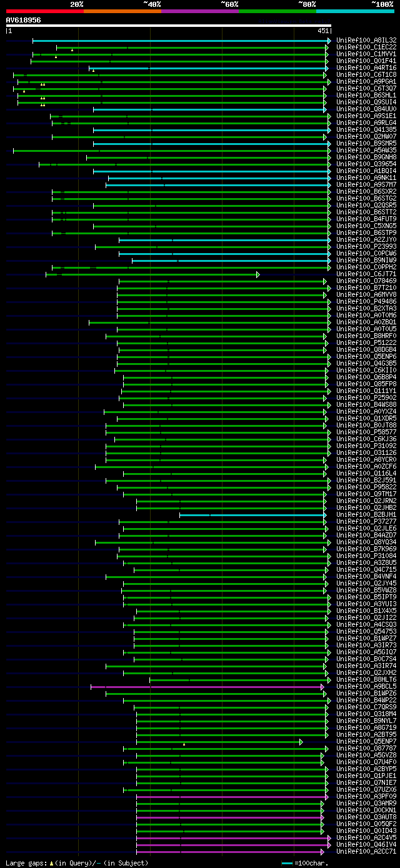
Task: Click the query end position 451
Action: tap(323, 31)
